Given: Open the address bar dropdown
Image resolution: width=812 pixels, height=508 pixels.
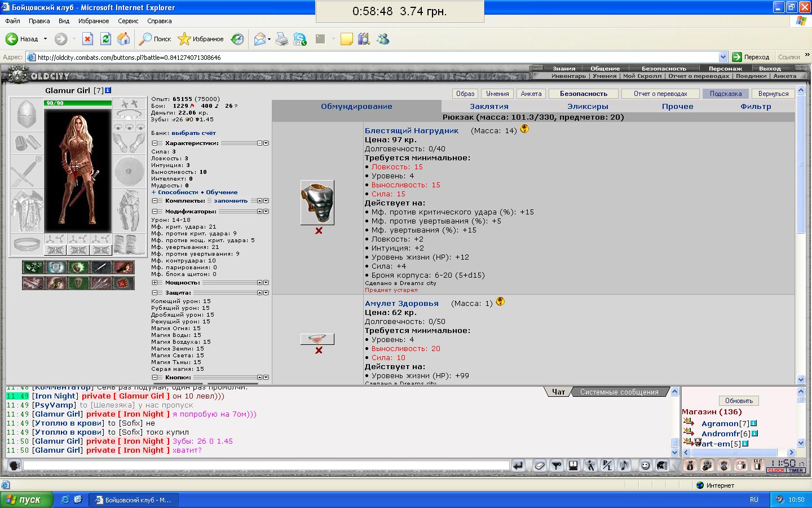Looking at the screenshot, I should click(x=723, y=57).
